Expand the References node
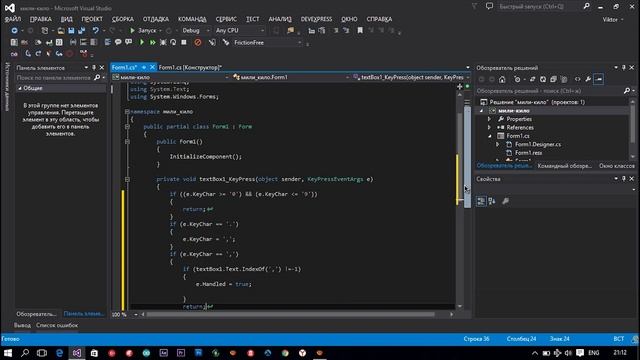This screenshot has width=640, height=360. (489, 128)
